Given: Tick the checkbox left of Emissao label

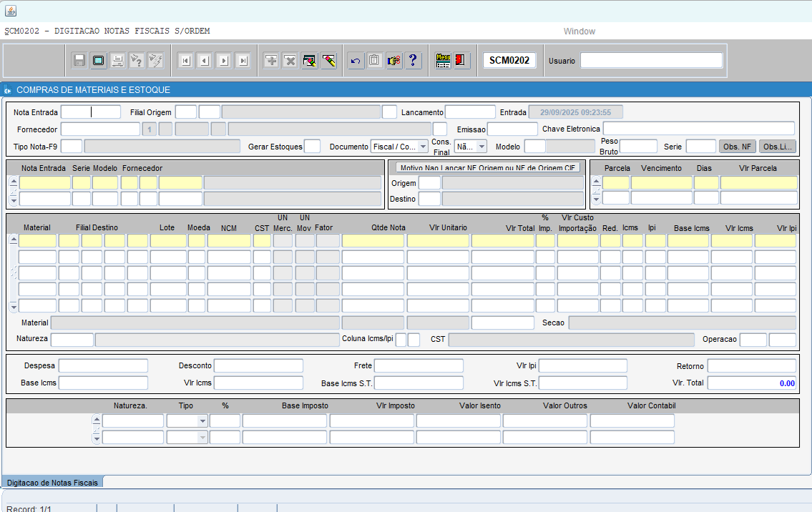Looking at the screenshot, I should pyautogui.click(x=440, y=129).
